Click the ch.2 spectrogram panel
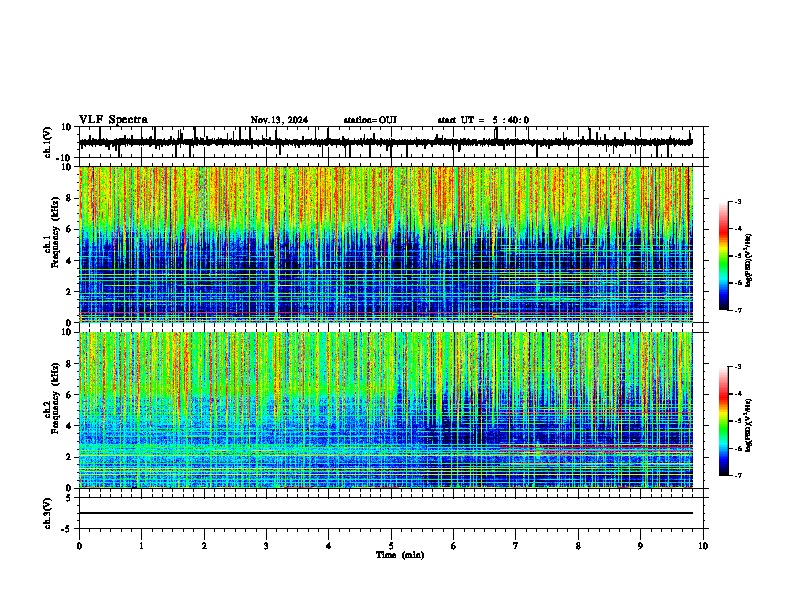This screenshot has width=792, height=612. tap(386, 410)
